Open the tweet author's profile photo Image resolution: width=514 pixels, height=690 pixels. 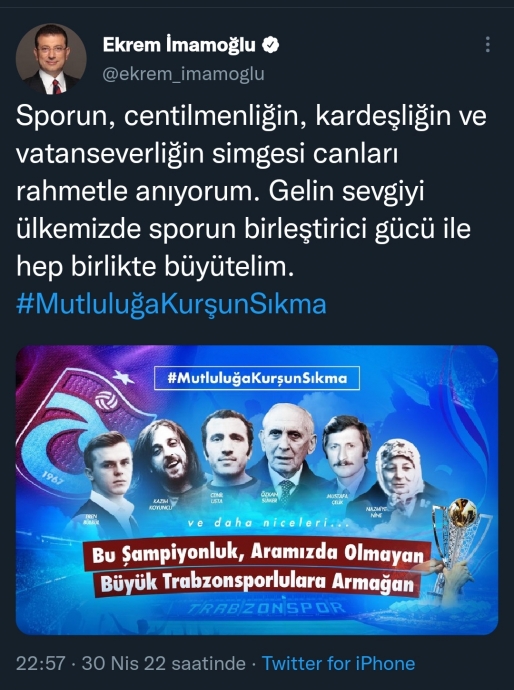(x=51, y=59)
